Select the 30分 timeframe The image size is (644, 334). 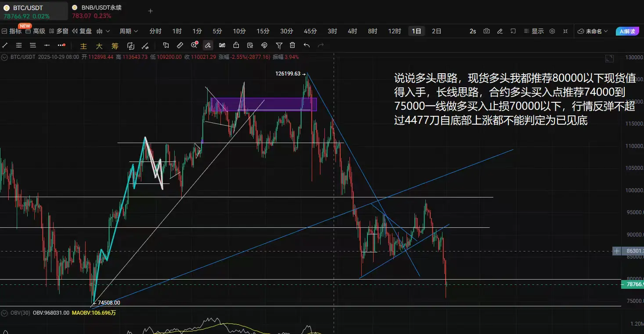pyautogui.click(x=287, y=31)
